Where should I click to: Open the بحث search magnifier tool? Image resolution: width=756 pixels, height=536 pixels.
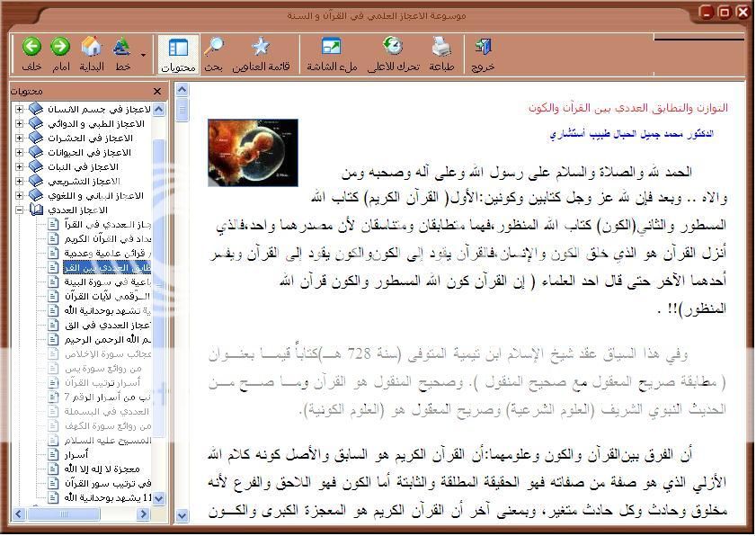click(x=214, y=48)
